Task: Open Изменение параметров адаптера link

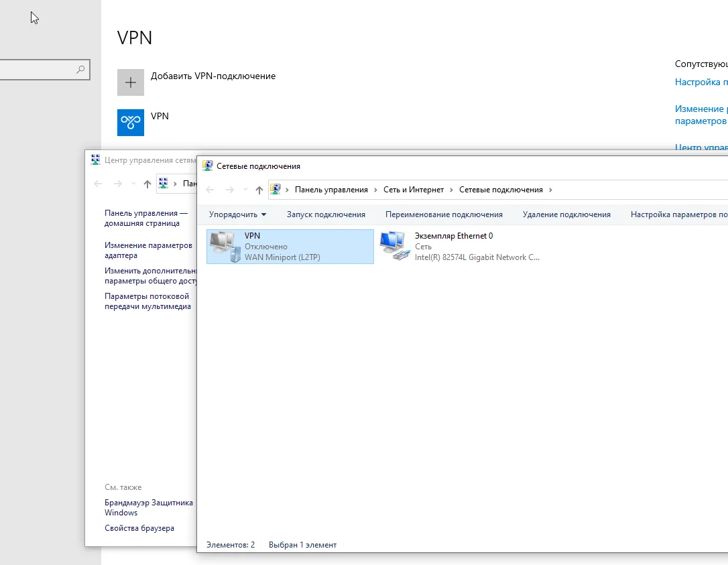Action: coord(148,250)
